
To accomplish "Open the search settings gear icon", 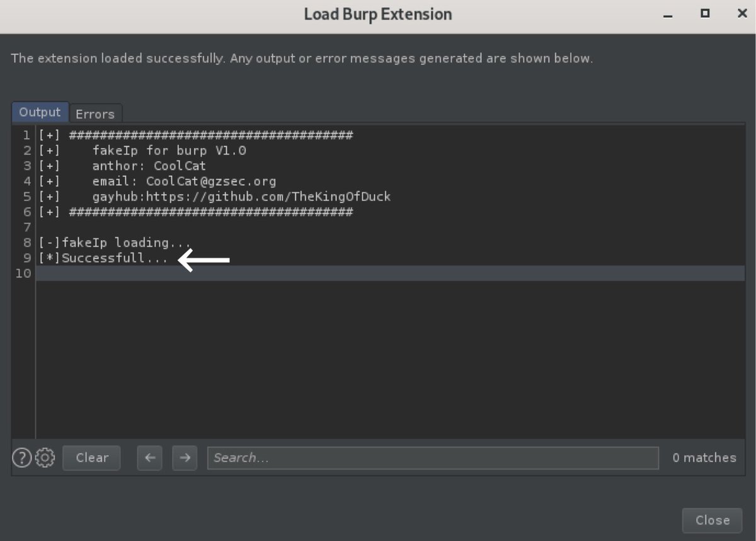I will [45, 458].
